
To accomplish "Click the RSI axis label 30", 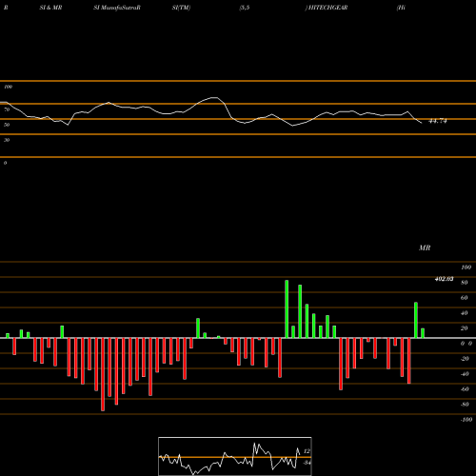I will 7,140.
